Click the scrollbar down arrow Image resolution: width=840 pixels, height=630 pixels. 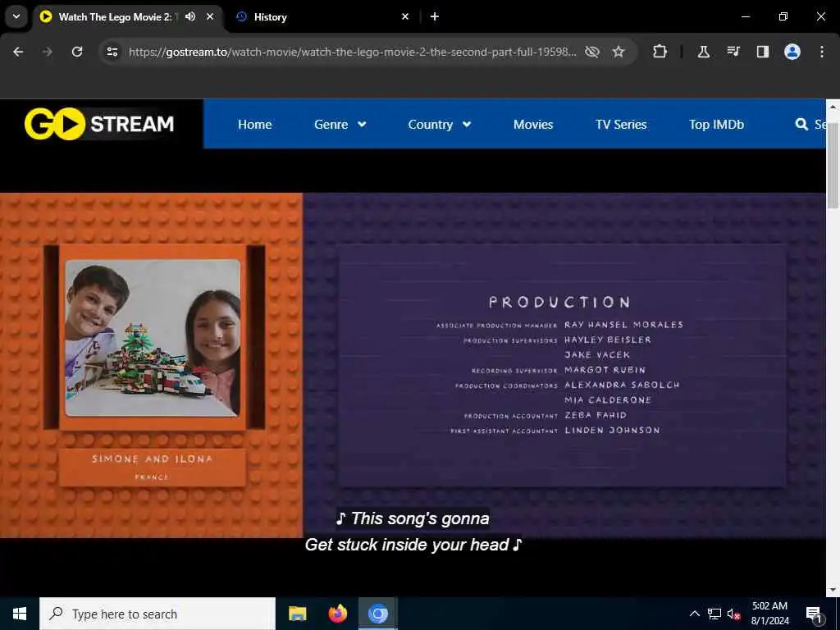(x=833, y=590)
